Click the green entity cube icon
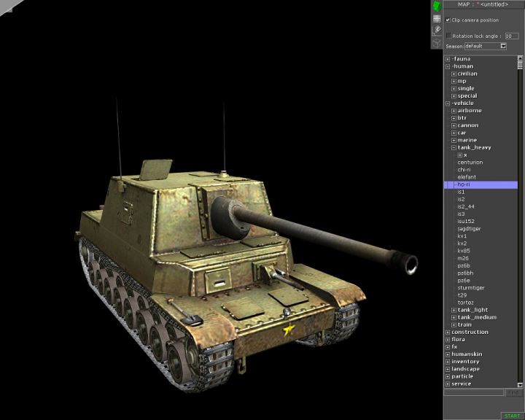This screenshot has height=420, width=525. pyautogui.click(x=436, y=6)
